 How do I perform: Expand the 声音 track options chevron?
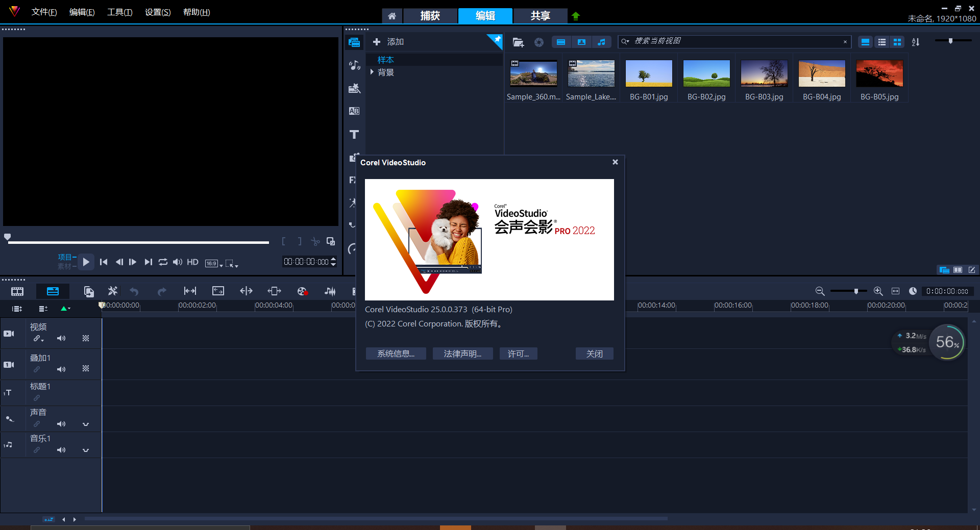point(86,424)
